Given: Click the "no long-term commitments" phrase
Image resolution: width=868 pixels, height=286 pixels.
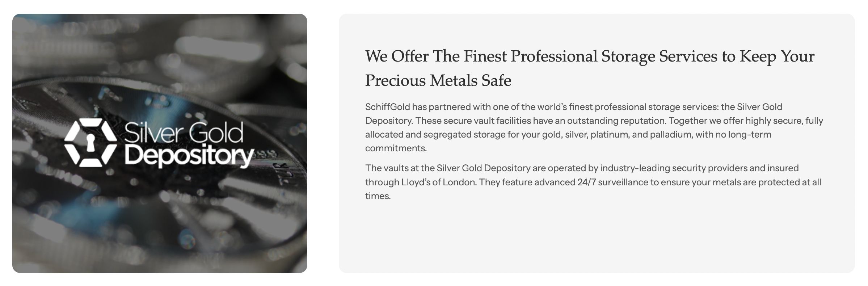Looking at the screenshot, I should pyautogui.click(x=568, y=141).
